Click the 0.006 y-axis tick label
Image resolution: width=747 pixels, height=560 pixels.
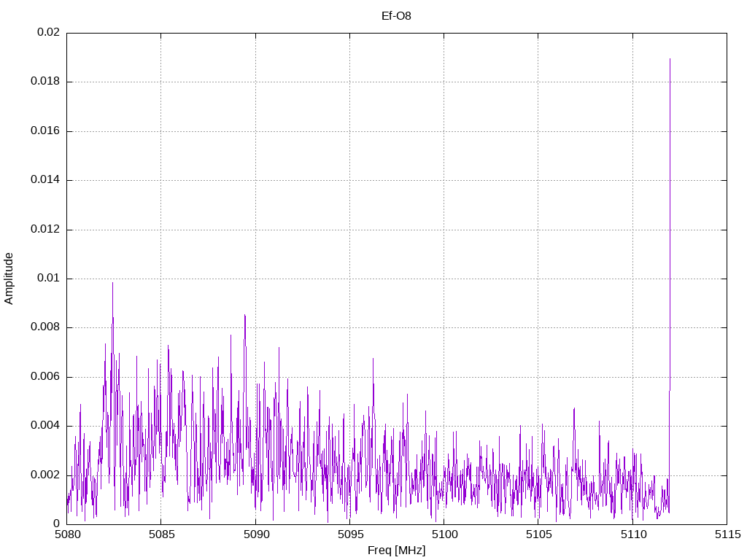pyautogui.click(x=45, y=377)
